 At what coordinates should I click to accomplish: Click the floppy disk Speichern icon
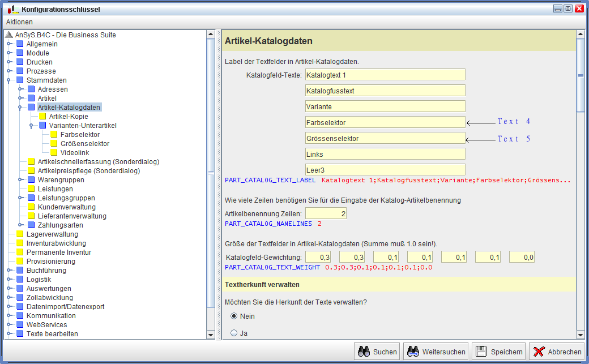[481, 352]
